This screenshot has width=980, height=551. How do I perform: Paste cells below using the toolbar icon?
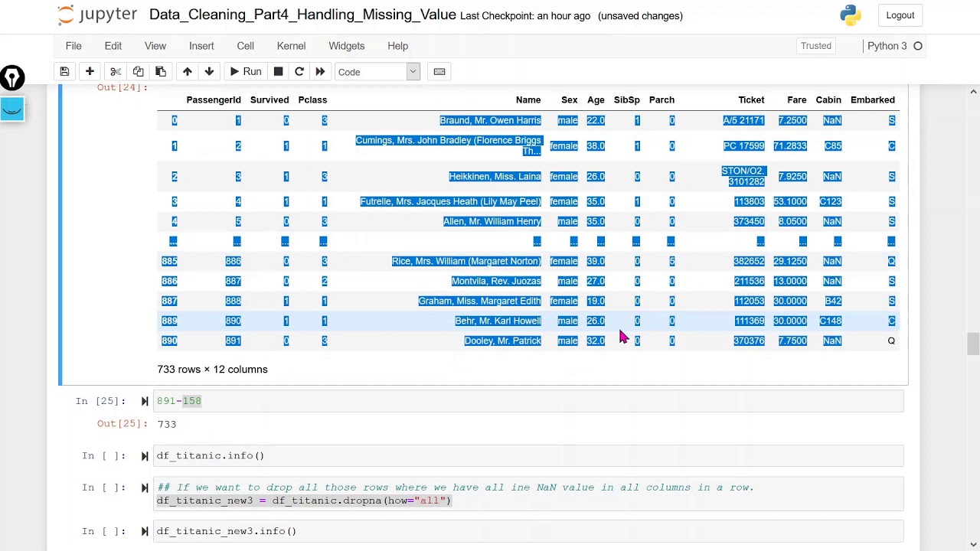point(161,72)
